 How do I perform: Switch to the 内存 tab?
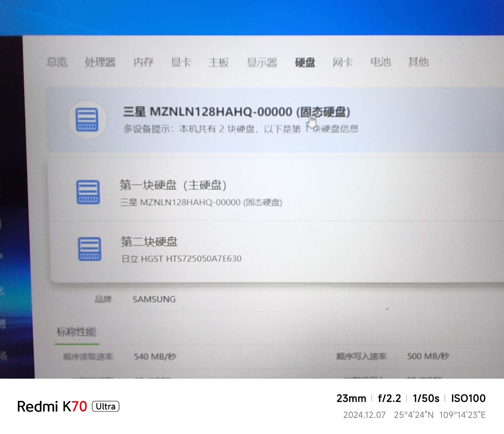(x=143, y=62)
